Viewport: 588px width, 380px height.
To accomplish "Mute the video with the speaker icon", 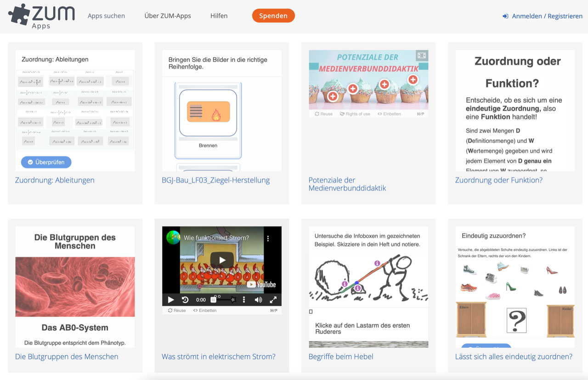I will point(258,300).
